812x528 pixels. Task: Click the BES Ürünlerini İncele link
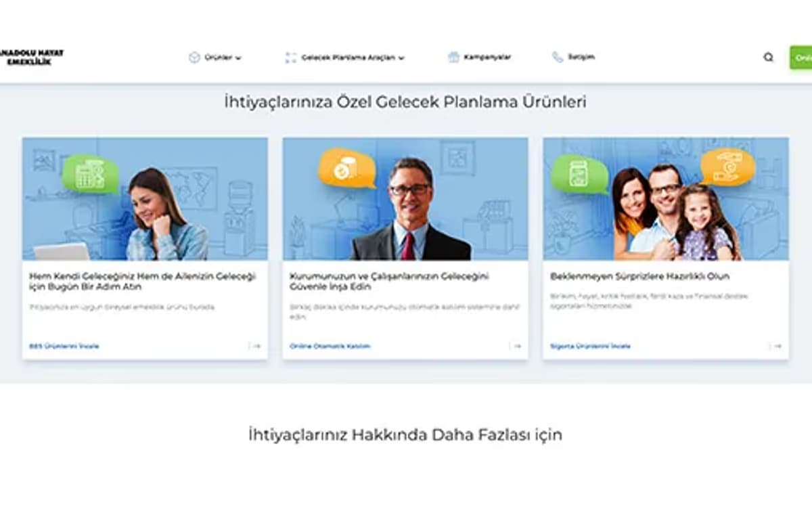[x=64, y=346]
